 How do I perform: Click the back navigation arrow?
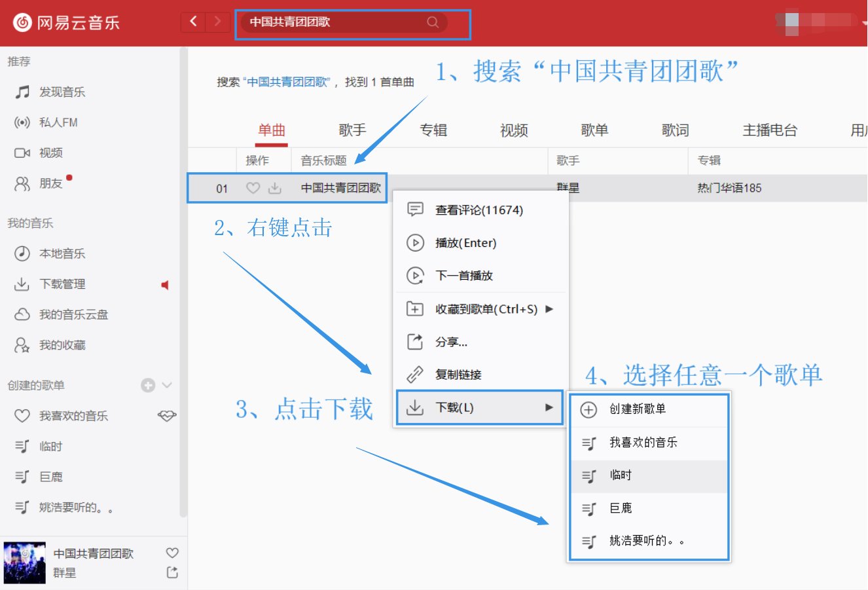(x=192, y=21)
